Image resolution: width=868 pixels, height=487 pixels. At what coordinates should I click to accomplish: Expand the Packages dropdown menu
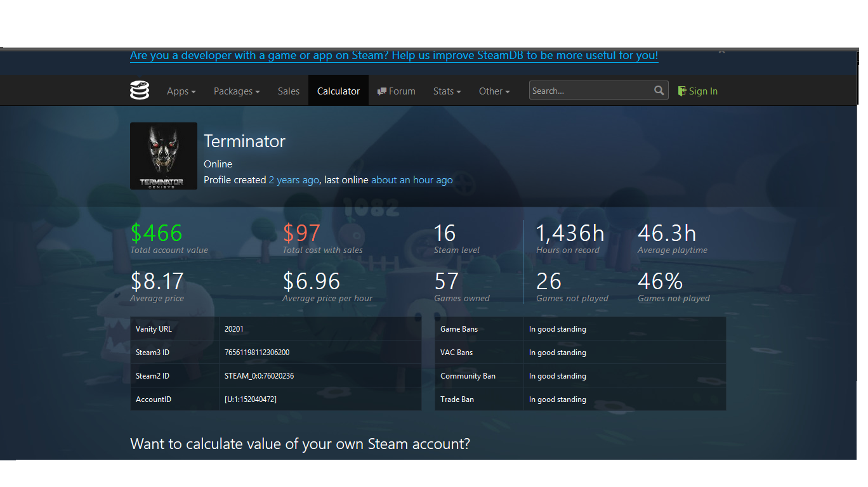pyautogui.click(x=237, y=91)
